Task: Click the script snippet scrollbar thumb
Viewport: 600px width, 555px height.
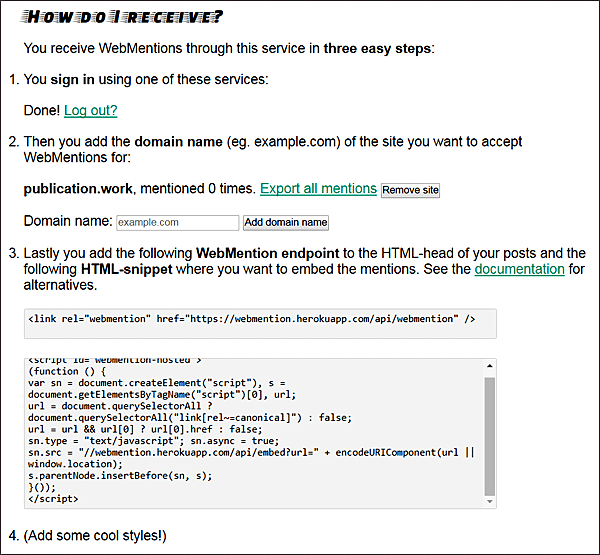Action: pos(489,436)
